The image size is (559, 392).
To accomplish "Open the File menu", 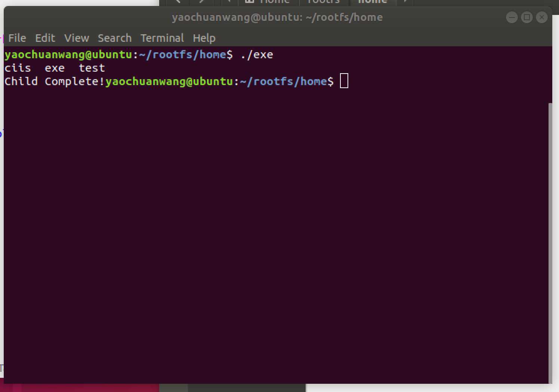I will click(x=17, y=38).
